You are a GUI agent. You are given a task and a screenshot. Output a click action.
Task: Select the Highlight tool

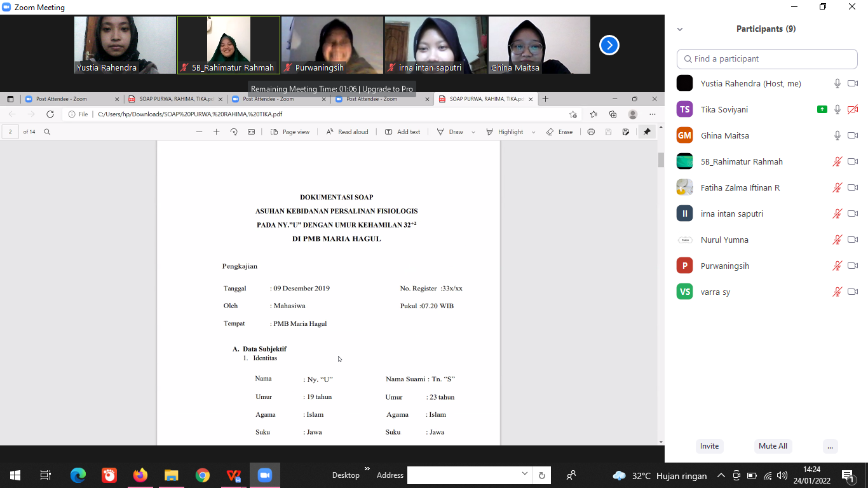click(505, 132)
